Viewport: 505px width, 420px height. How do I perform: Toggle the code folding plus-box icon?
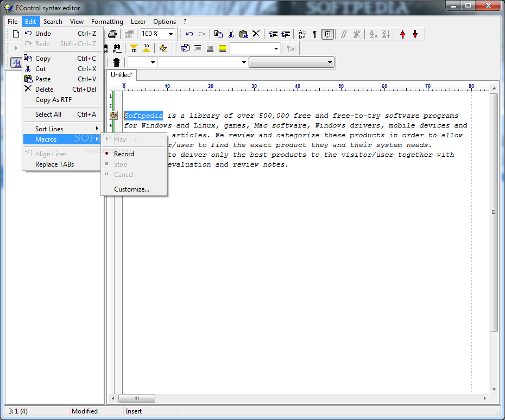tap(327, 34)
